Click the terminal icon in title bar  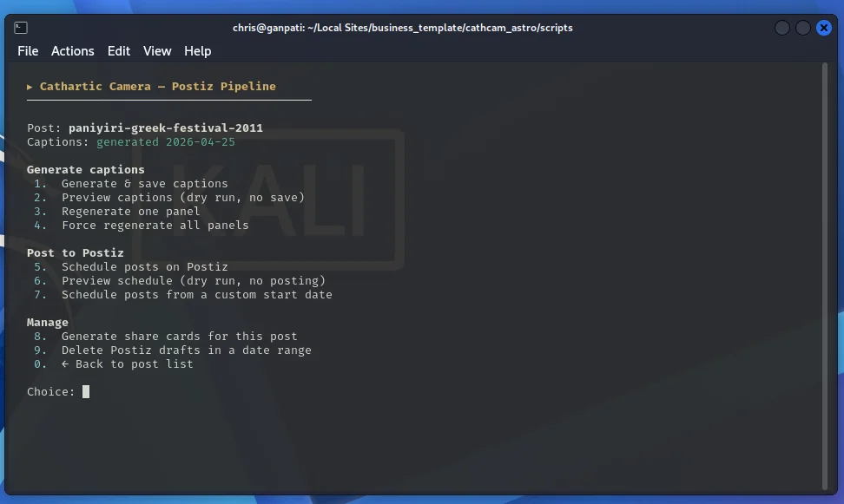pos(21,28)
